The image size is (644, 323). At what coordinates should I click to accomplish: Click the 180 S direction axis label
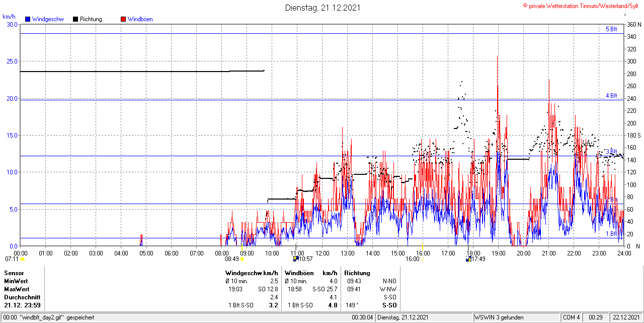634,135
